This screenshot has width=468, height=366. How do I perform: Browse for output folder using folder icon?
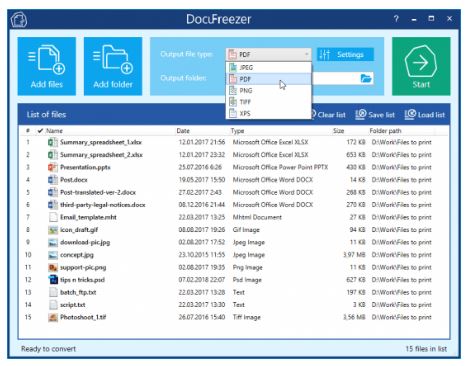coord(366,79)
